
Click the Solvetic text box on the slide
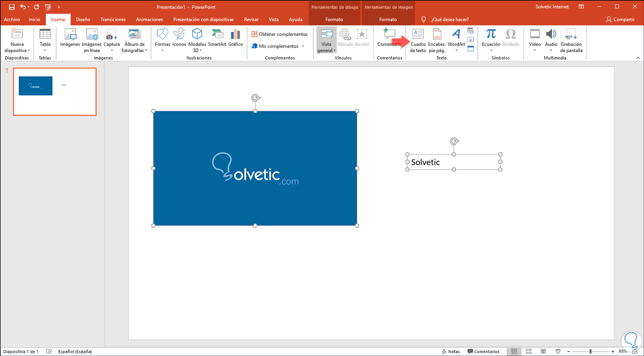[454, 162]
